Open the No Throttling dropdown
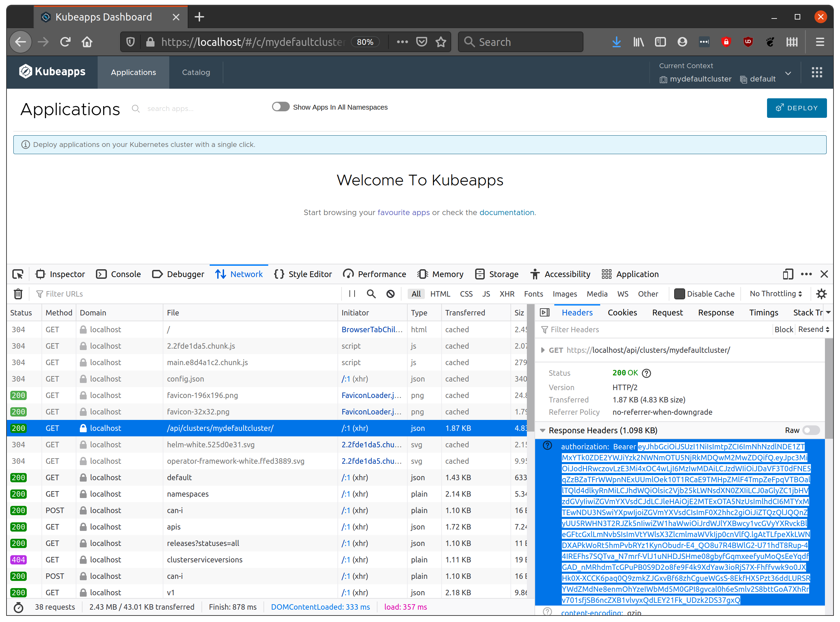The width and height of the screenshot is (840, 622). [x=776, y=294]
